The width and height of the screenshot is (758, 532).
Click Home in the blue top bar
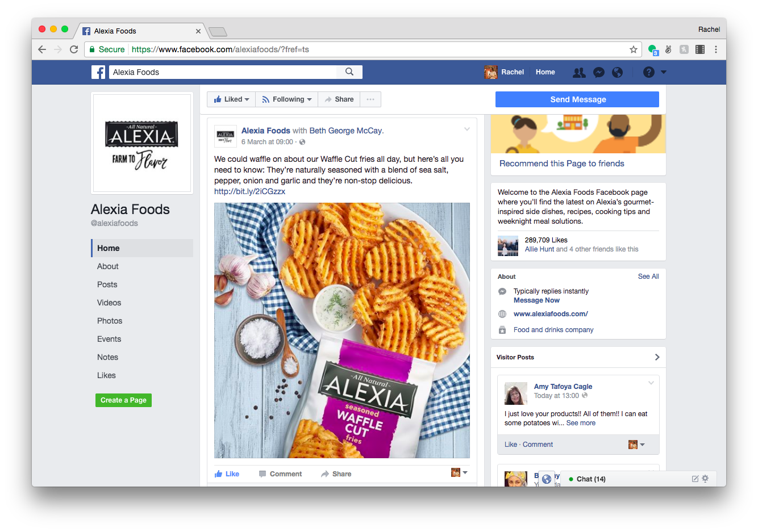[x=545, y=72]
